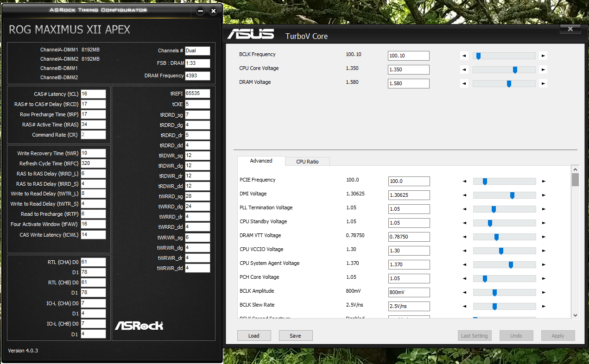
Task: Increase CPU VCCIO Voltage with the right arrow
Action: [x=544, y=251]
